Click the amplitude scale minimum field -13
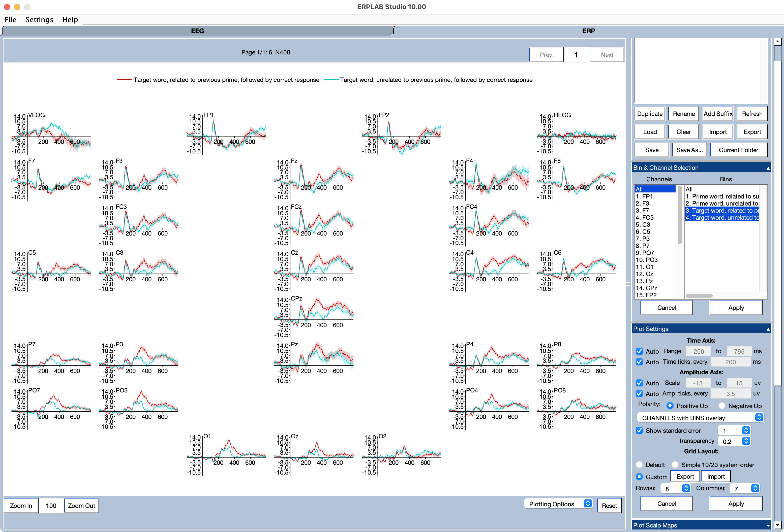The image size is (784, 532). pos(698,383)
